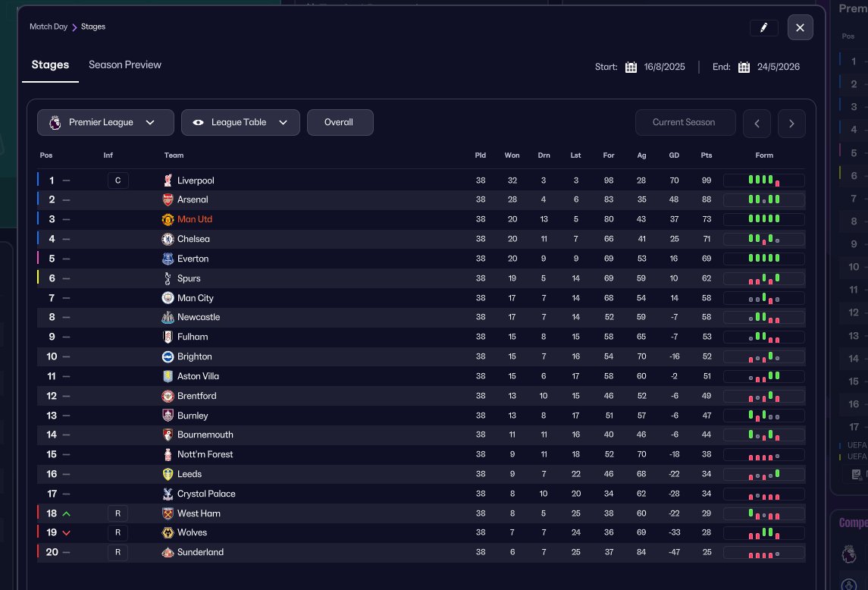Expand the League Table view dropdown
Viewport: 868px width, 590px height.
pos(240,122)
